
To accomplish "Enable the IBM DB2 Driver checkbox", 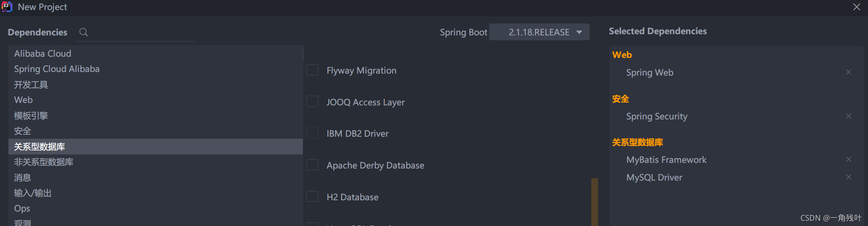I will (313, 133).
